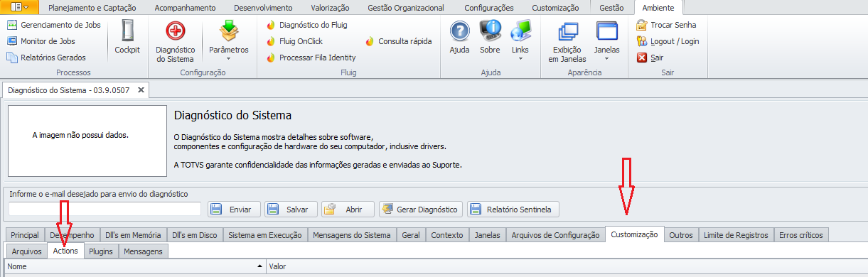The width and height of the screenshot is (868, 277).
Task: Switch to Valorização ribbon tab
Action: pos(330,8)
